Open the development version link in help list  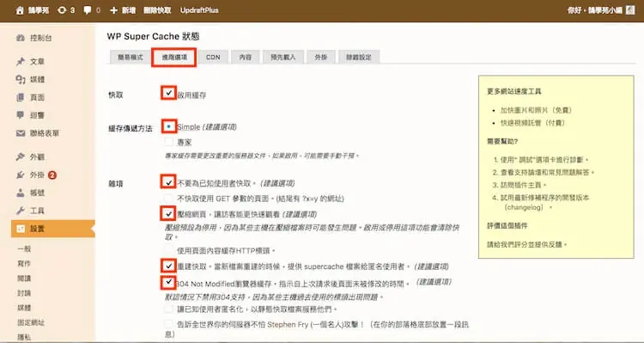[544, 198]
